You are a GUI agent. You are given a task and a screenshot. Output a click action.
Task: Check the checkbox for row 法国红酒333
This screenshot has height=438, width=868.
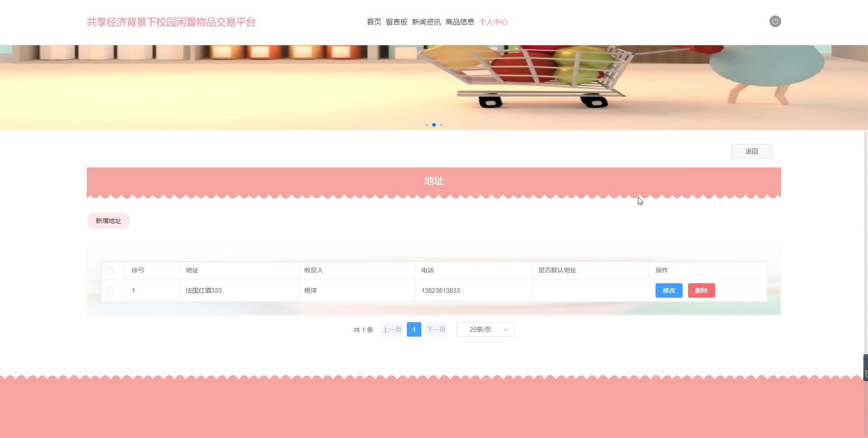click(x=110, y=290)
